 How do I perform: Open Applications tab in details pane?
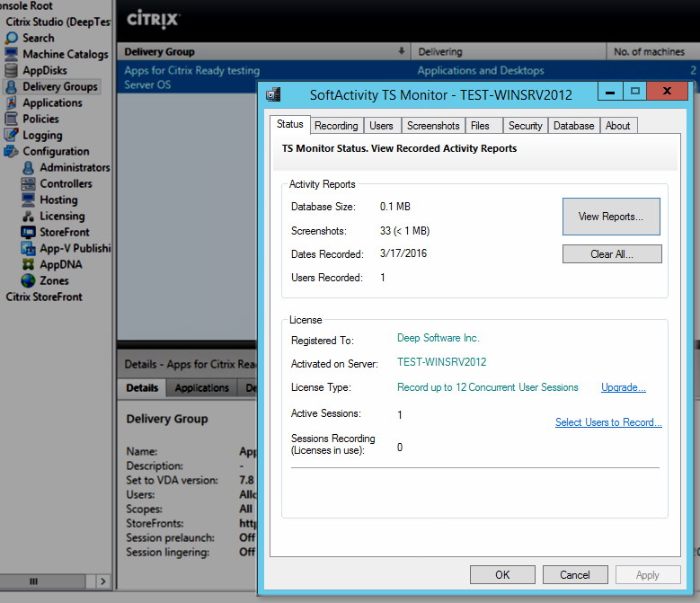pyautogui.click(x=202, y=388)
